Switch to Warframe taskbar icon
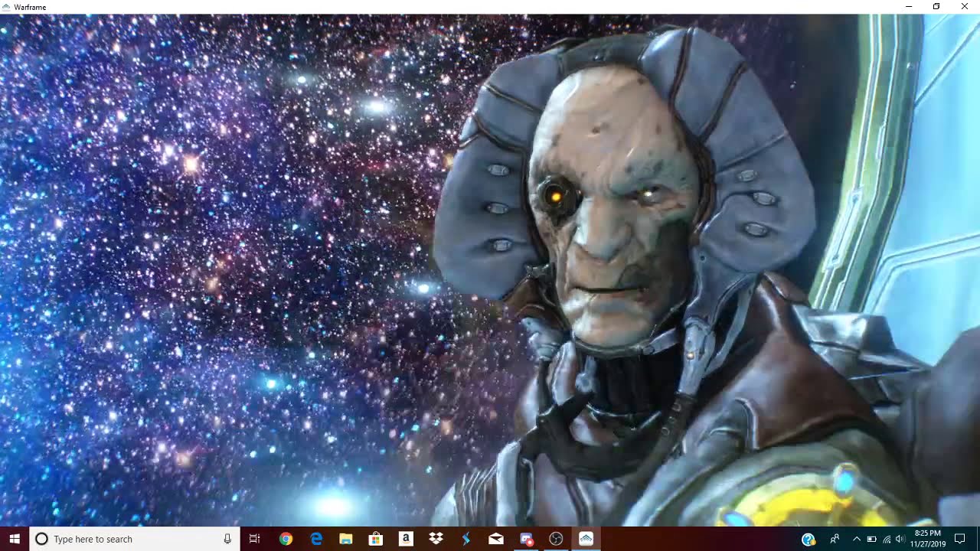 586,539
